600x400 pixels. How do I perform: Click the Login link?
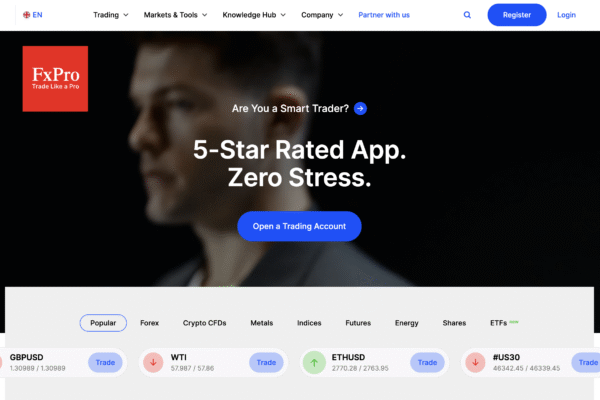tap(566, 15)
